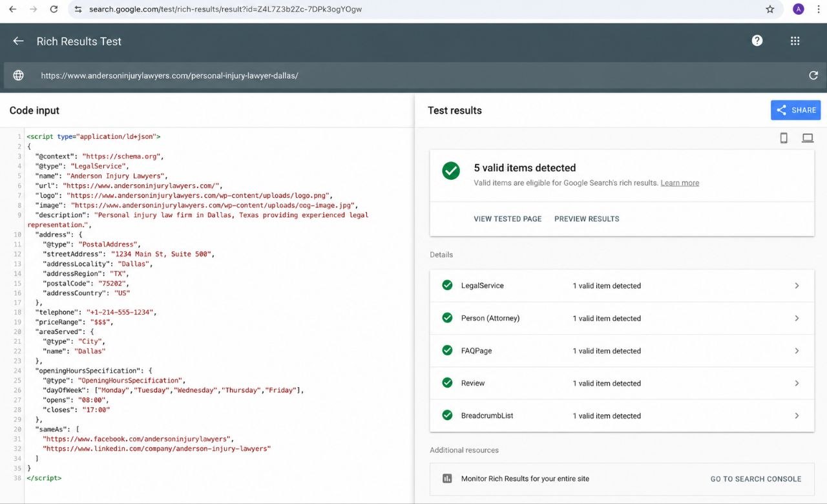Viewport: 827px width, 504px height.
Task: Click the green checkmark beside Review
Action: (x=447, y=383)
